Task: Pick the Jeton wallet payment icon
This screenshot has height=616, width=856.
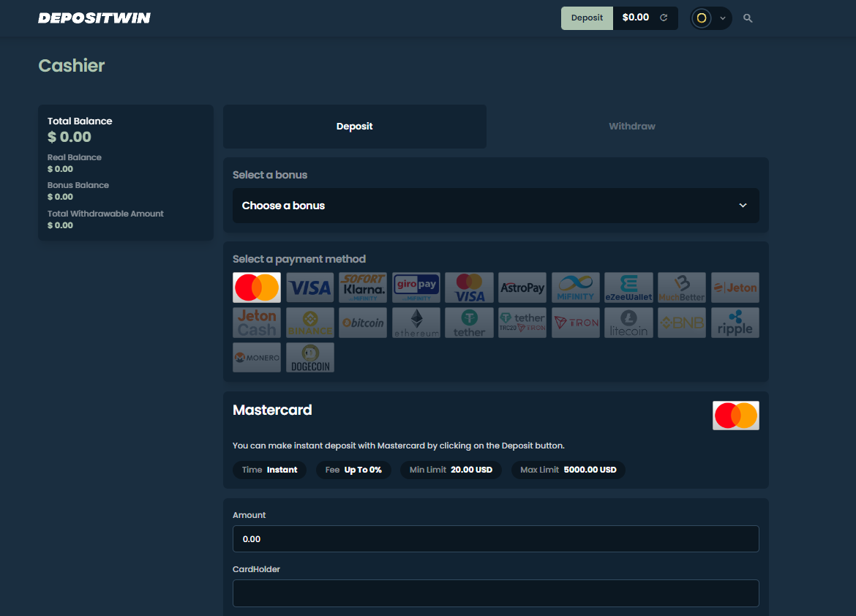Action: click(735, 288)
